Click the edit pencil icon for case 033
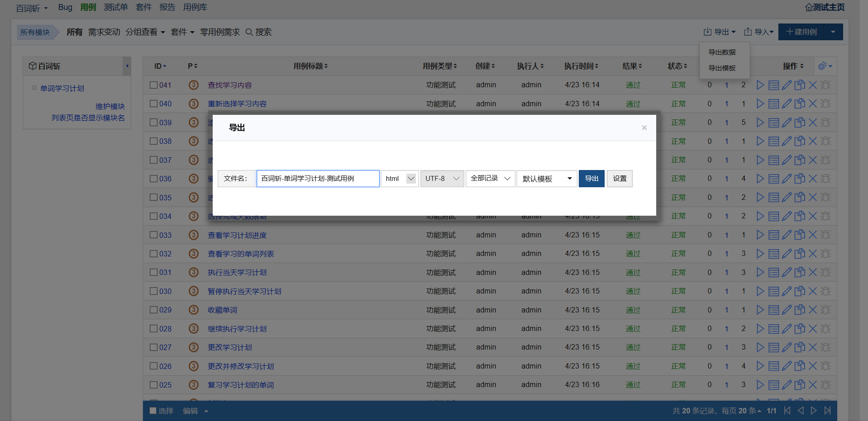This screenshot has height=421, width=868. [x=787, y=235]
